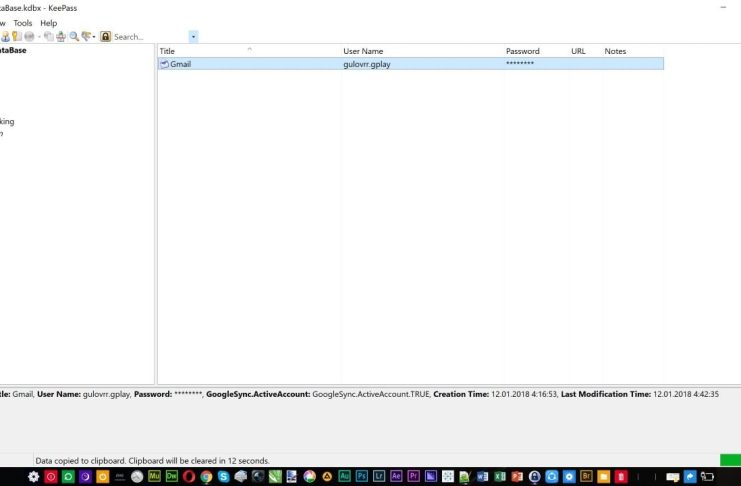
Task: Click the Gmail entry key icon
Action: pyautogui.click(x=164, y=64)
